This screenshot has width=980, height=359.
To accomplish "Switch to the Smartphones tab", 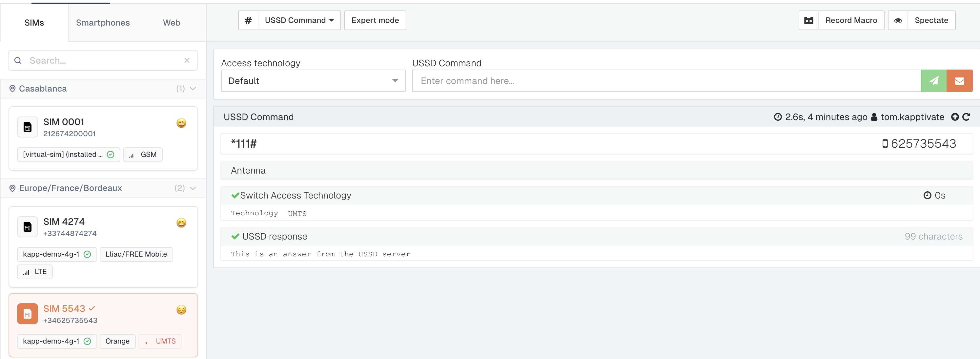I will tap(103, 22).
